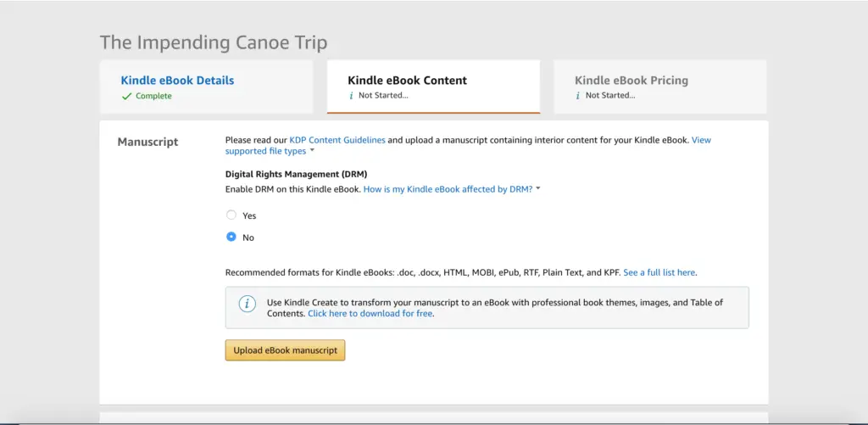Click info icon under Kindle eBook Pricing
Viewport: 868px width, 425px height.
(x=578, y=95)
